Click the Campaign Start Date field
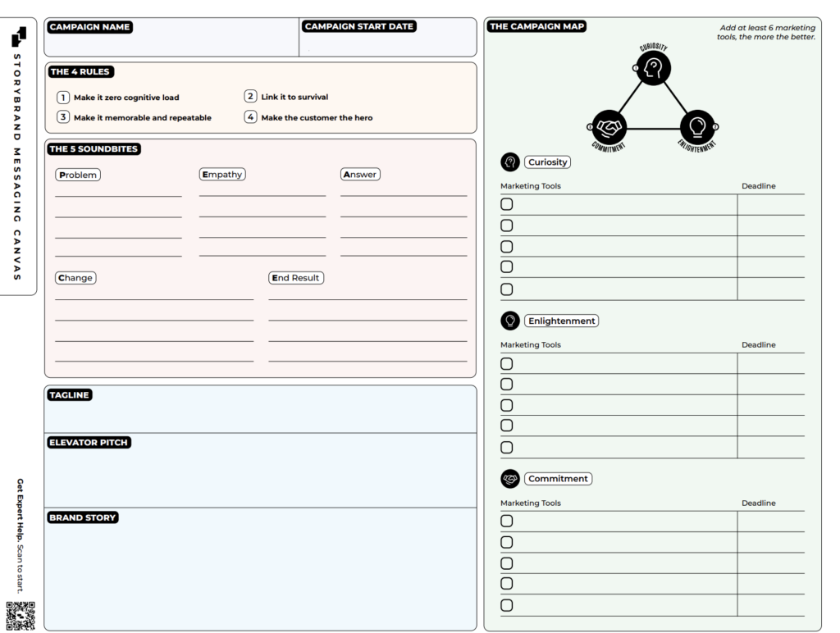This screenshot has height=633, width=840. click(388, 38)
